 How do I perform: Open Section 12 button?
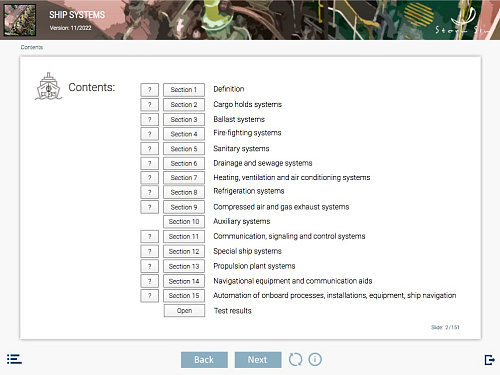(x=184, y=251)
